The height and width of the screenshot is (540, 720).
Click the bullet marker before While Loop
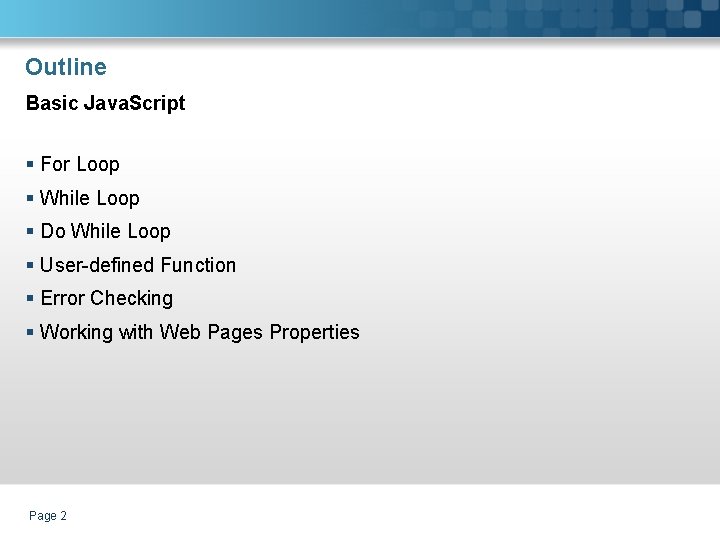31,198
